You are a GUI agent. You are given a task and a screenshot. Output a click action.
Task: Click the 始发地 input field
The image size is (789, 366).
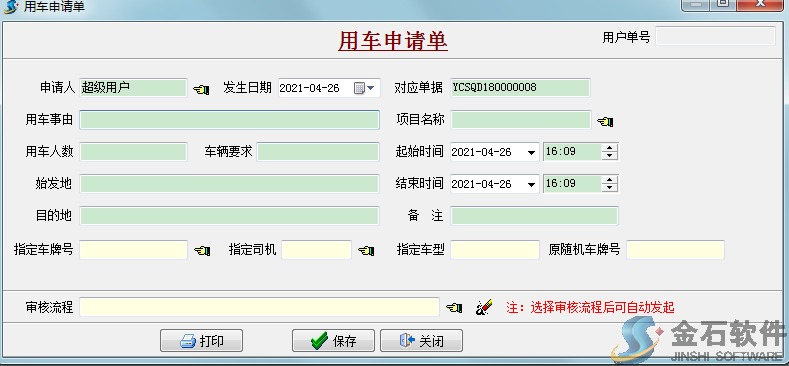click(229, 184)
